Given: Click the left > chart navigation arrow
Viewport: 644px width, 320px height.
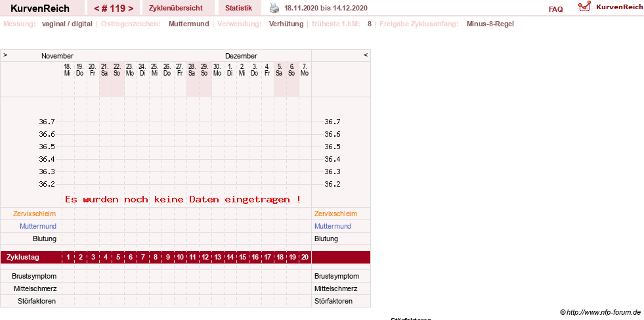Looking at the screenshot, I should pos(5,55).
